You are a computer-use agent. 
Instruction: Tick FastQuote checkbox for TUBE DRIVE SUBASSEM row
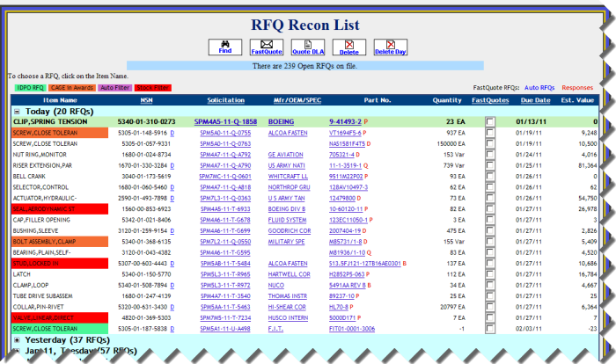(490, 296)
